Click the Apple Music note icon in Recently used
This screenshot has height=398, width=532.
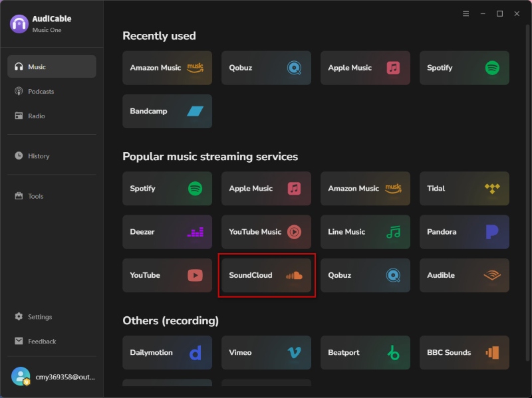(393, 68)
